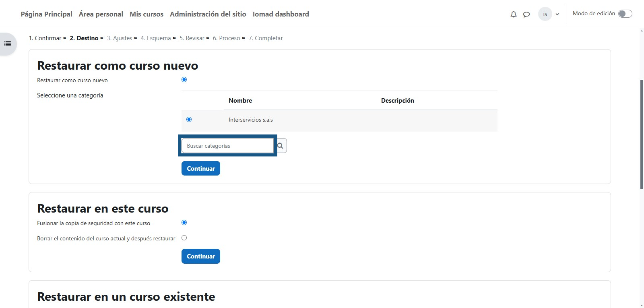Select 'Restaurar como curso nuevo' radio button

pyautogui.click(x=184, y=80)
